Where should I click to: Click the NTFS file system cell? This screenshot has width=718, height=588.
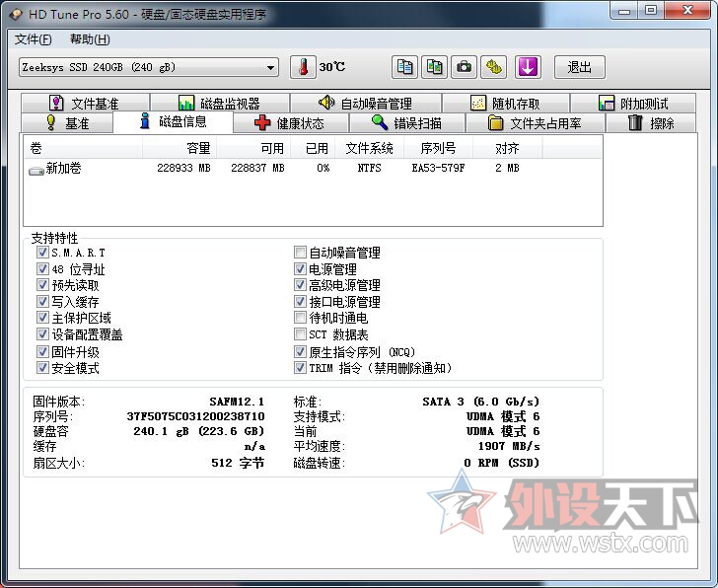tap(370, 168)
